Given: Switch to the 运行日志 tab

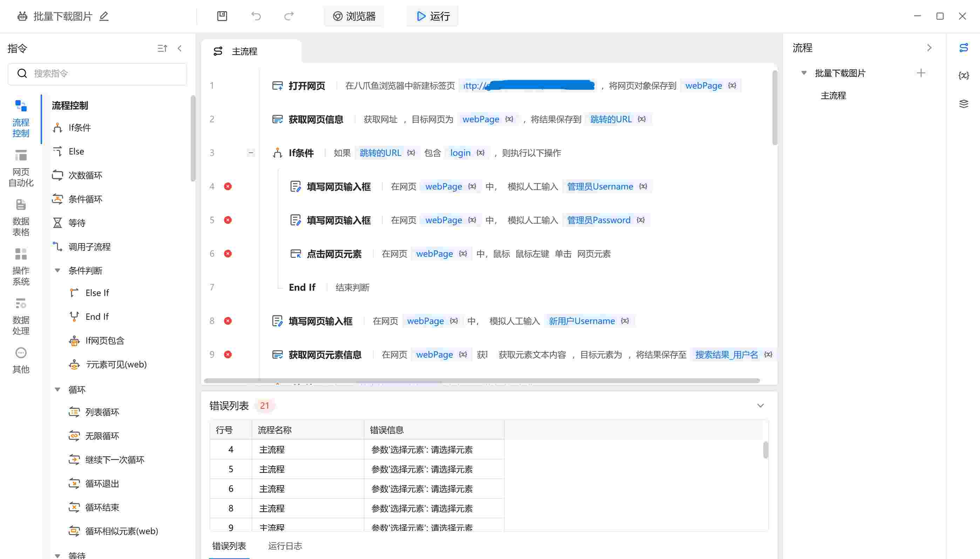Looking at the screenshot, I should point(285,546).
